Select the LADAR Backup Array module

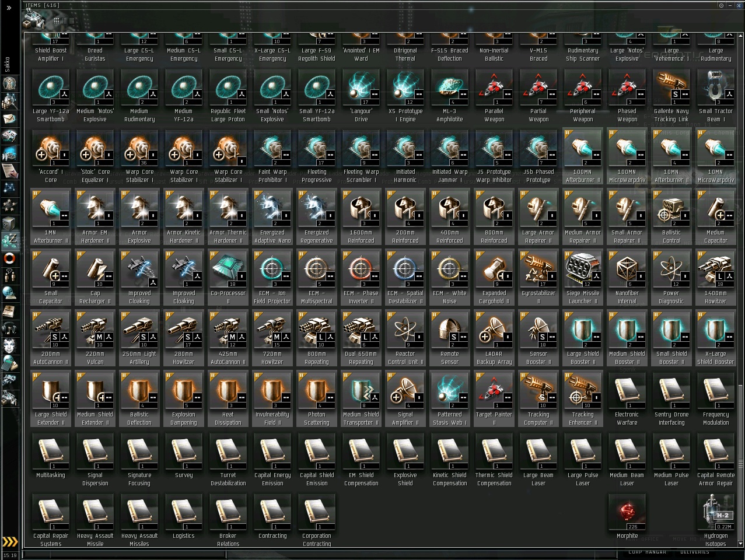494,338
